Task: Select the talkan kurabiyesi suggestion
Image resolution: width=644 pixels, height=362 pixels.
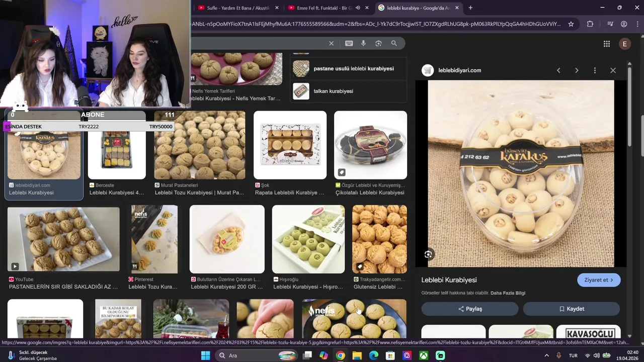Action: click(349, 91)
